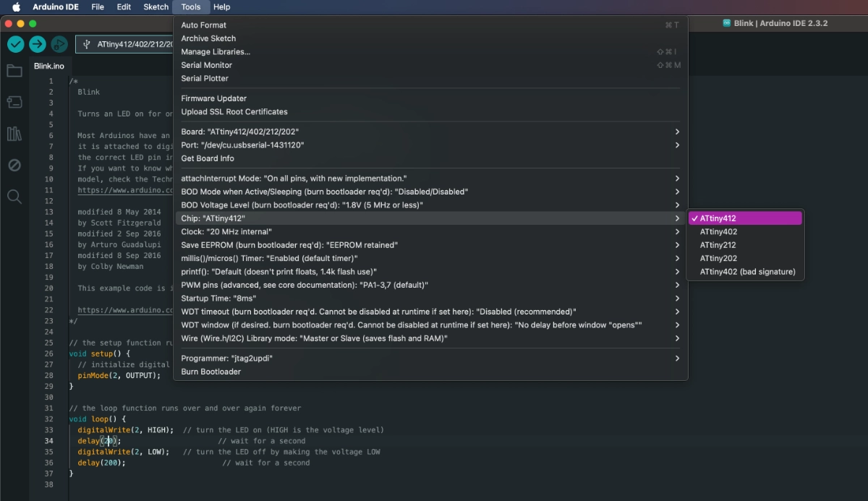This screenshot has width=868, height=501.
Task: Expand the attachInterrupt Mode submenu
Action: [x=430, y=178]
